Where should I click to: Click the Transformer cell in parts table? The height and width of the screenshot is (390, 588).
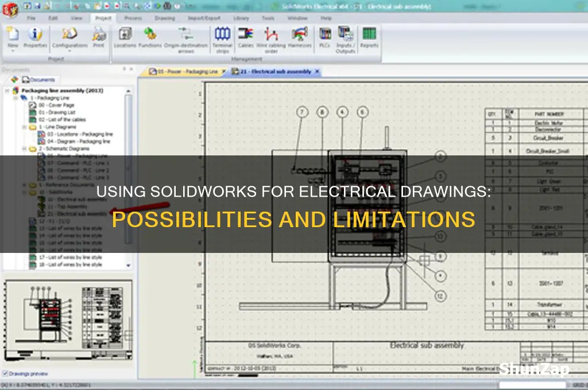point(549,305)
